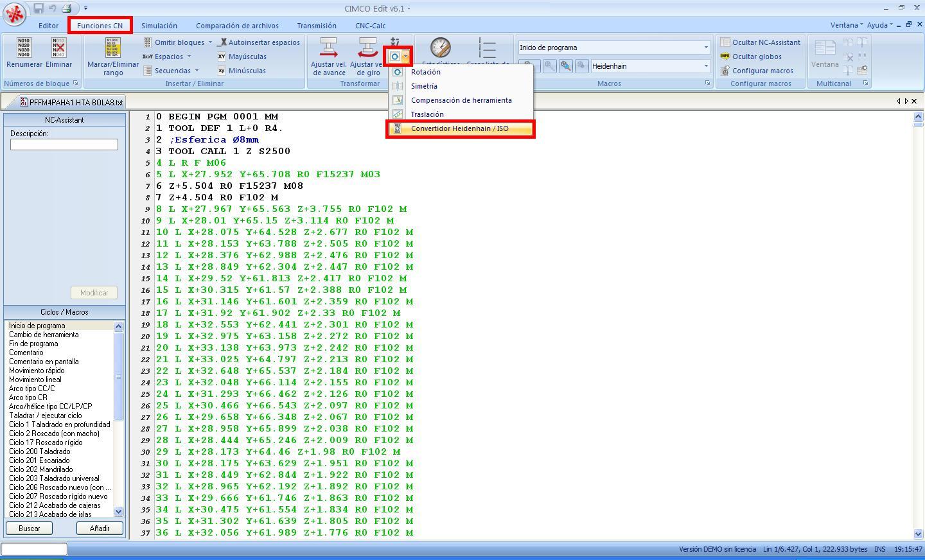Select Compensación de herramienta menu entry
925x560 pixels.
tap(460, 100)
